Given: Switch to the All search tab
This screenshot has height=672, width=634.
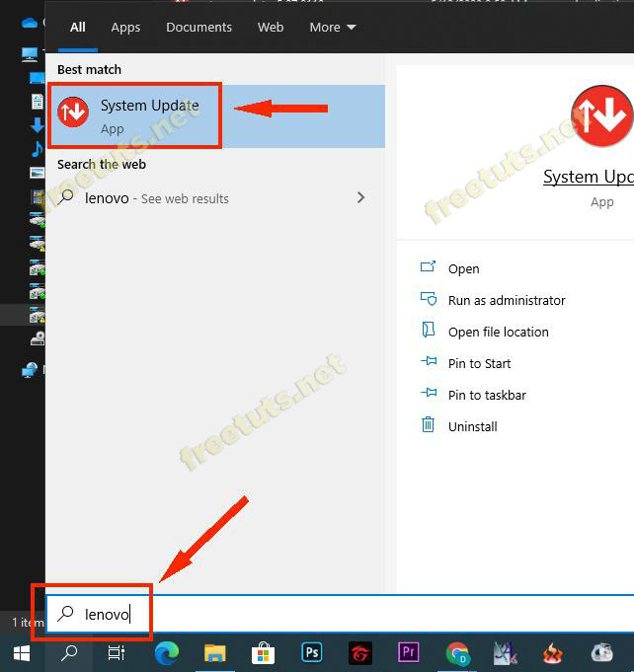Looking at the screenshot, I should coord(78,28).
